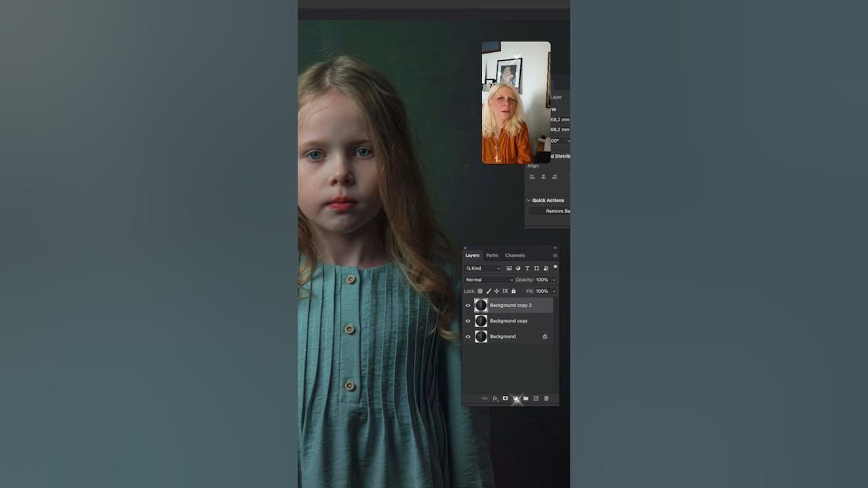The image size is (868, 488).
Task: Select the Background copy layer name
Action: coord(509,321)
